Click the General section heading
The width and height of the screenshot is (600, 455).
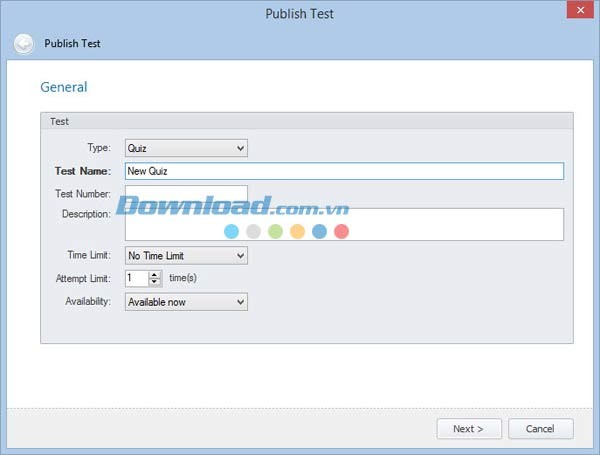pyautogui.click(x=64, y=87)
